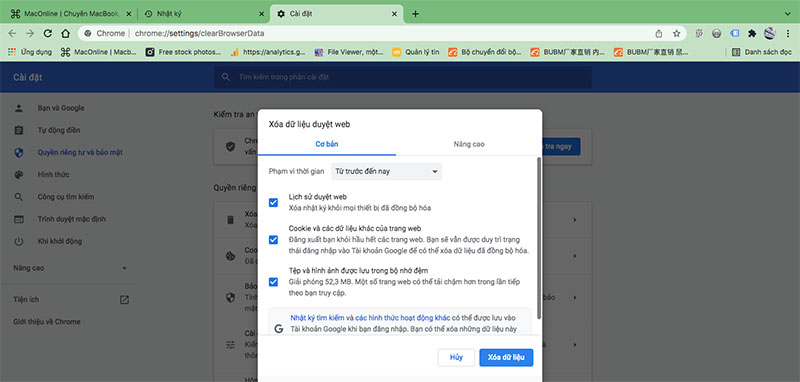Click the settings search field
The image size is (800, 382).
tap(403, 77)
